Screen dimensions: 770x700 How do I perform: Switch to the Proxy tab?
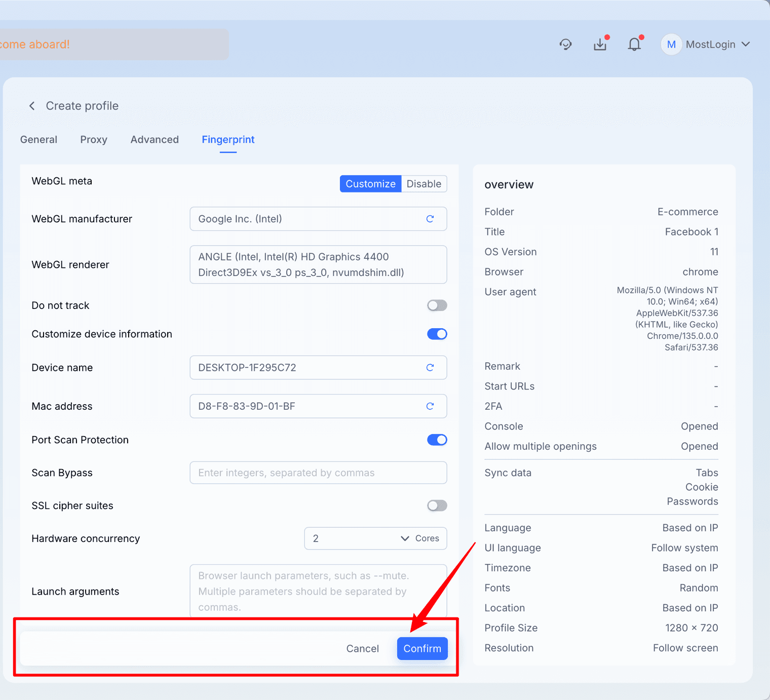pos(93,139)
